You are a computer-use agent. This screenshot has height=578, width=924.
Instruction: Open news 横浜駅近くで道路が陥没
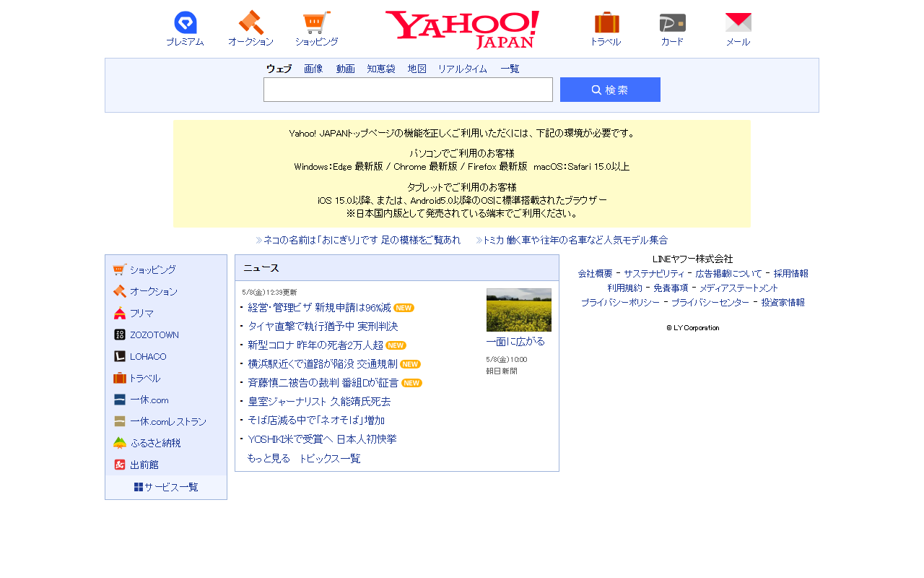coord(323,364)
